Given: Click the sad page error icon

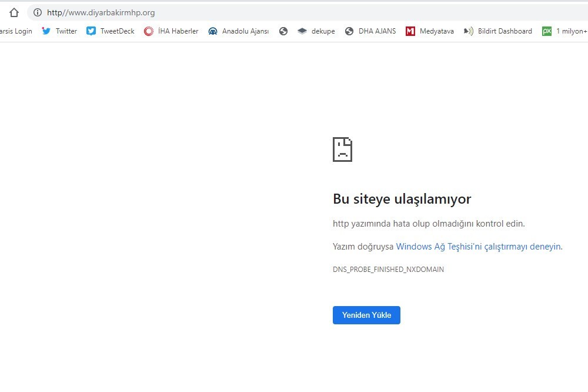Looking at the screenshot, I should (x=342, y=150).
